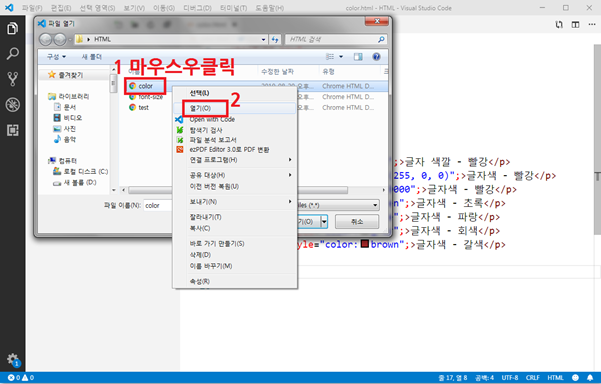Click the brown color swatch in code

pyautogui.click(x=365, y=244)
